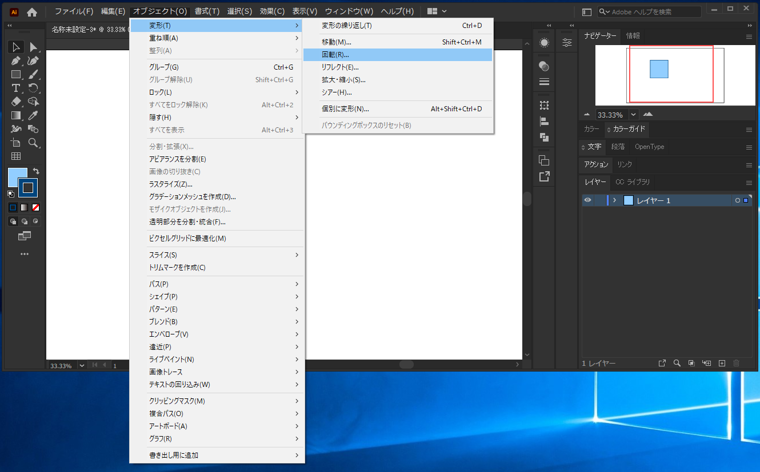This screenshot has height=472, width=760.
Task: Set paint mode to Gradient
Action: (24, 207)
